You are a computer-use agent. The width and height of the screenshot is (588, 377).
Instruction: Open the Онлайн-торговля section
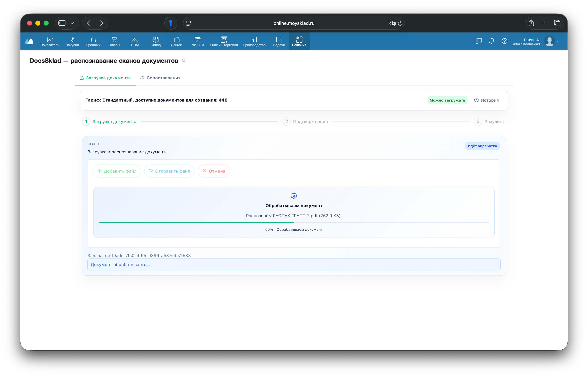pos(224,41)
